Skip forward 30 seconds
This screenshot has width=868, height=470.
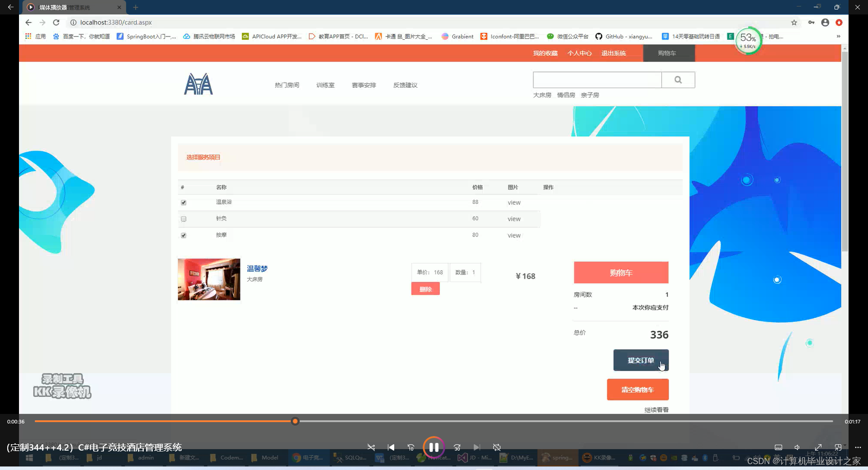click(457, 447)
